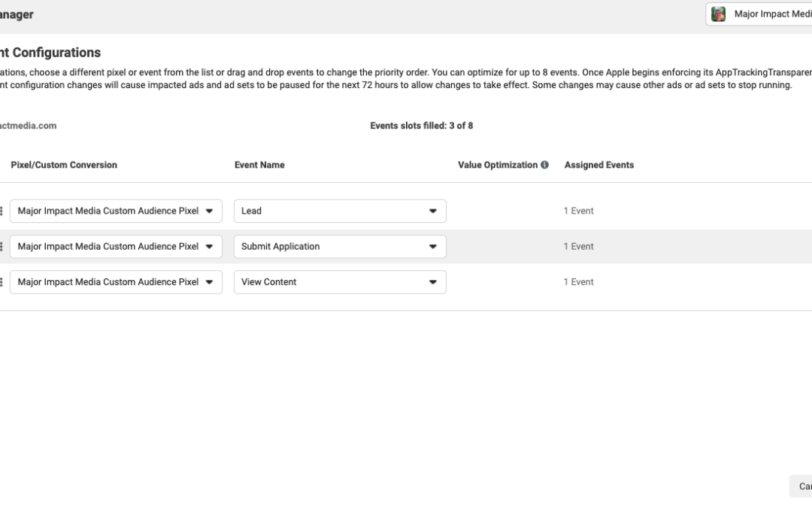Click the Major Impact Media profile avatar
This screenshot has height=508, width=812.
click(718, 14)
